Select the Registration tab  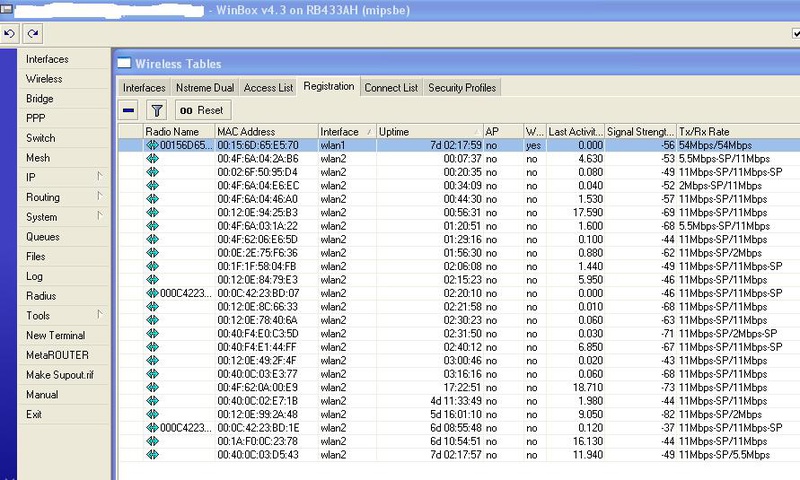click(x=329, y=86)
